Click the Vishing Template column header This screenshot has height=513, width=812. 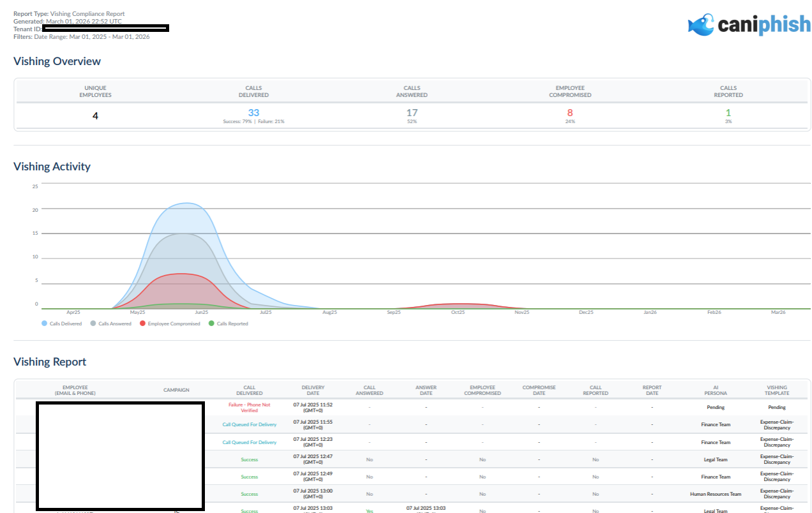coord(777,390)
